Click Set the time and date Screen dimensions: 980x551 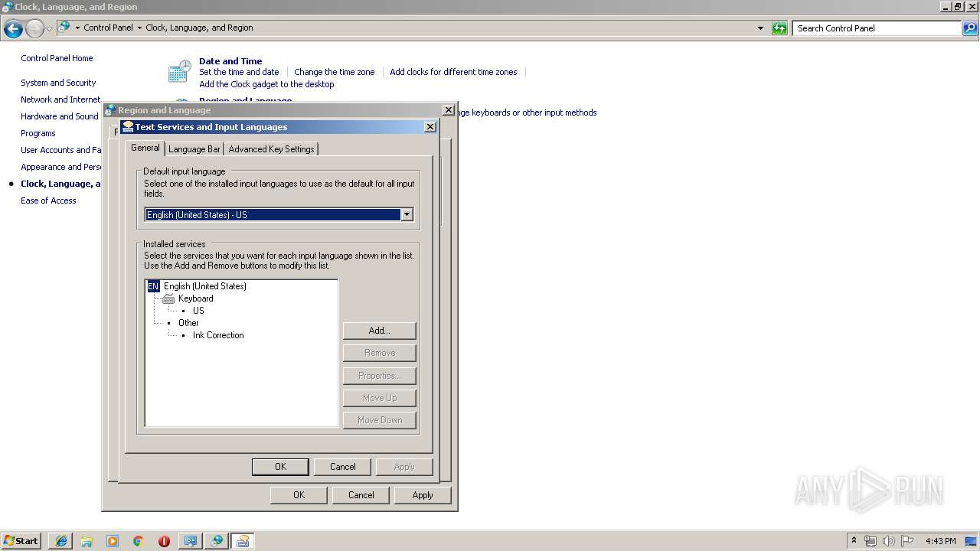pos(239,72)
